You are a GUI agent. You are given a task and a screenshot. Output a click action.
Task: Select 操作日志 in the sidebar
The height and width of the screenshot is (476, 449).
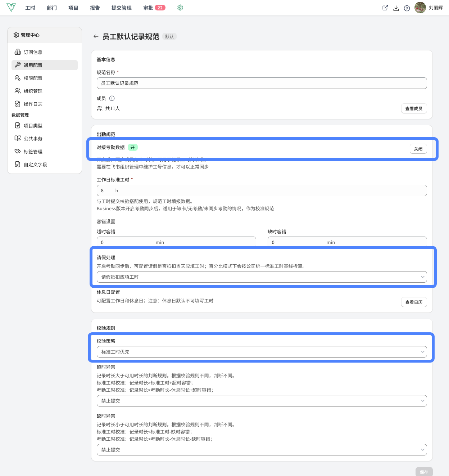click(x=45, y=104)
